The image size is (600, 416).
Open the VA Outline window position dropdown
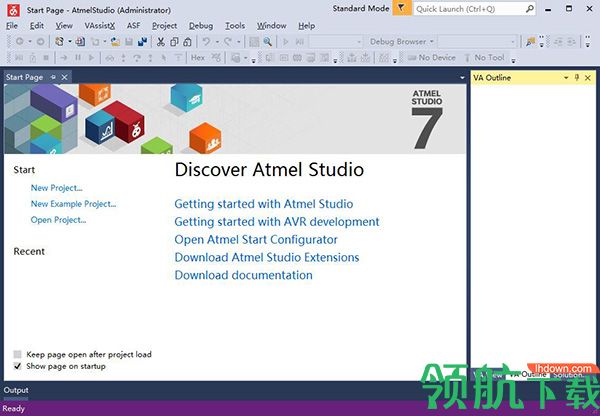tap(566, 77)
